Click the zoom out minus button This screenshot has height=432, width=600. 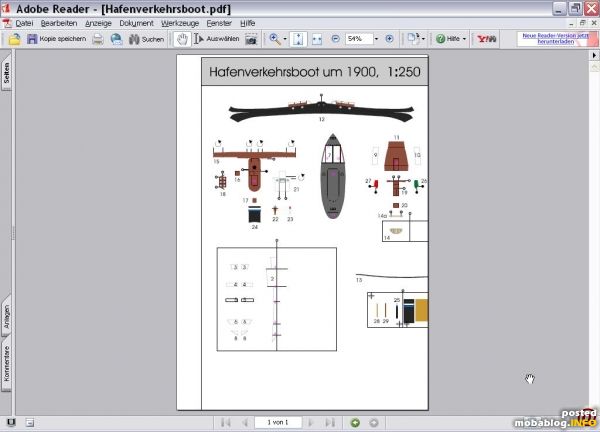336,39
